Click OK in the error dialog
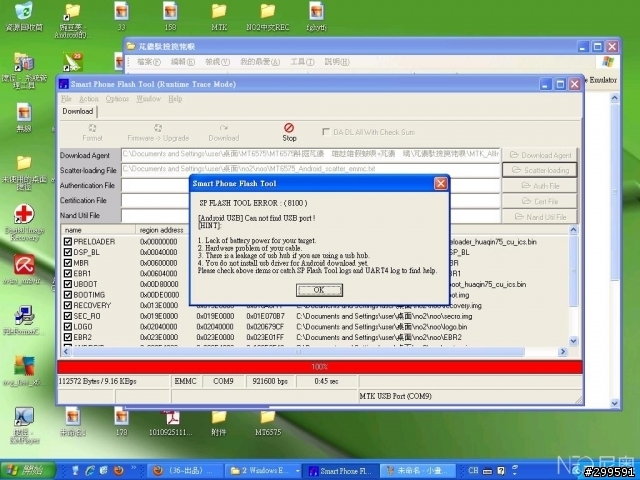Viewport: 640px width, 480px height. tap(319, 290)
